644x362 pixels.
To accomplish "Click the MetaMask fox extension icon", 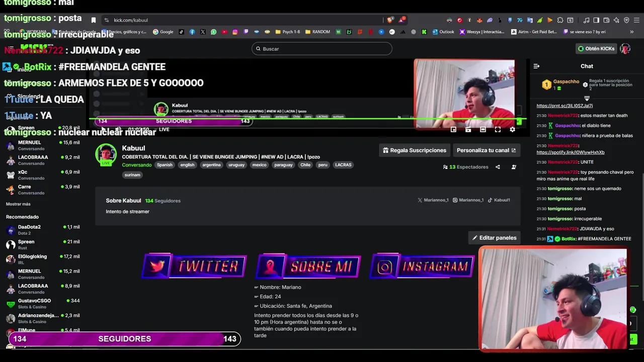I will (479, 20).
